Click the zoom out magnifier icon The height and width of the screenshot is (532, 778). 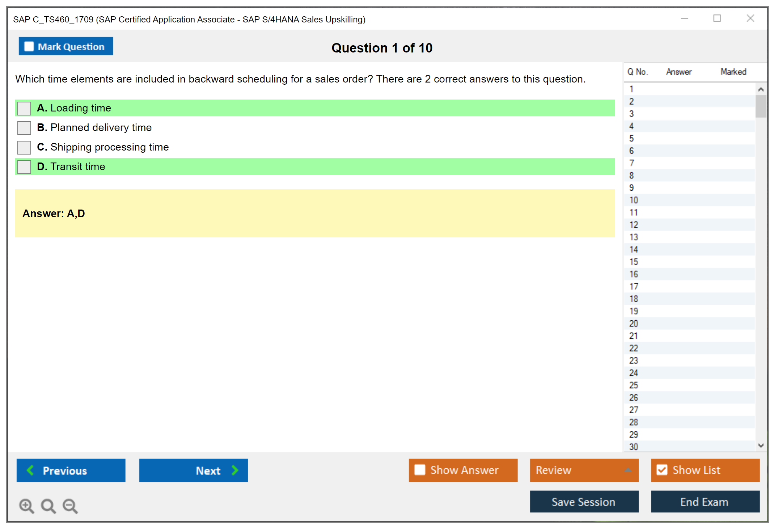tap(70, 505)
